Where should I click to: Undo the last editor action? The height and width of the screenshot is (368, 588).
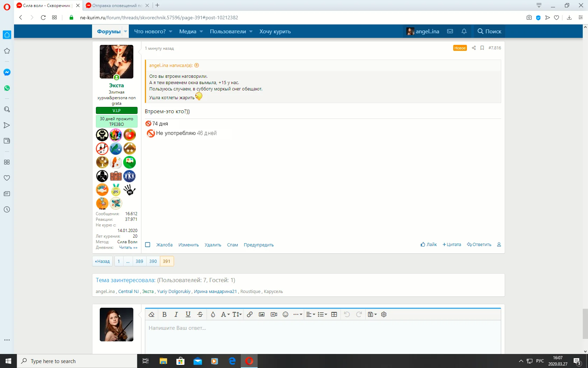[x=347, y=314]
